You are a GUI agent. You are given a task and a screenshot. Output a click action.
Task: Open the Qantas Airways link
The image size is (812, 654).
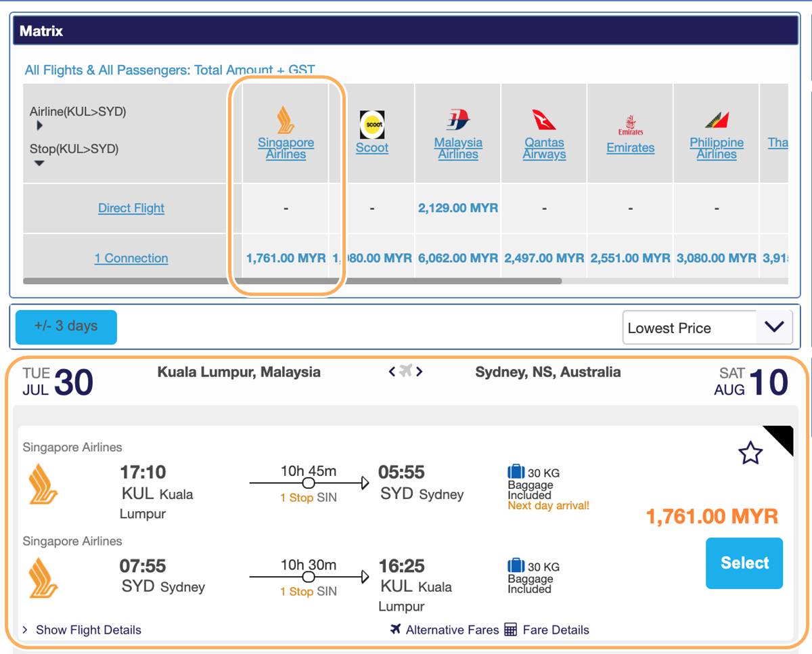pyautogui.click(x=544, y=148)
